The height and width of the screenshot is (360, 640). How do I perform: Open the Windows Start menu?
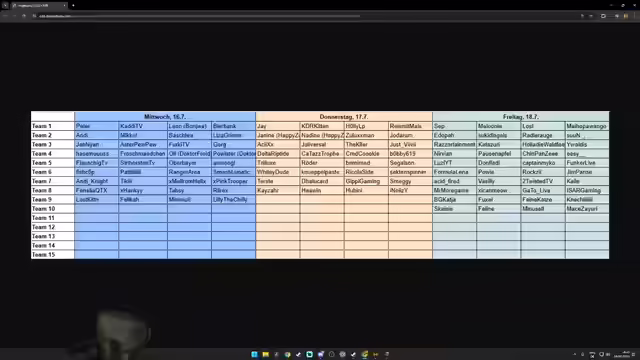point(254,354)
